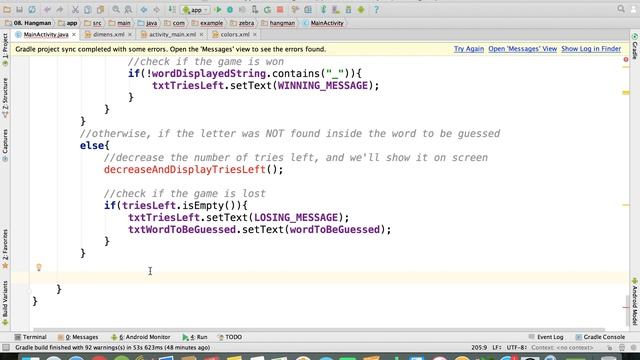Open the Android Model right sidebar tab

(x=635, y=302)
